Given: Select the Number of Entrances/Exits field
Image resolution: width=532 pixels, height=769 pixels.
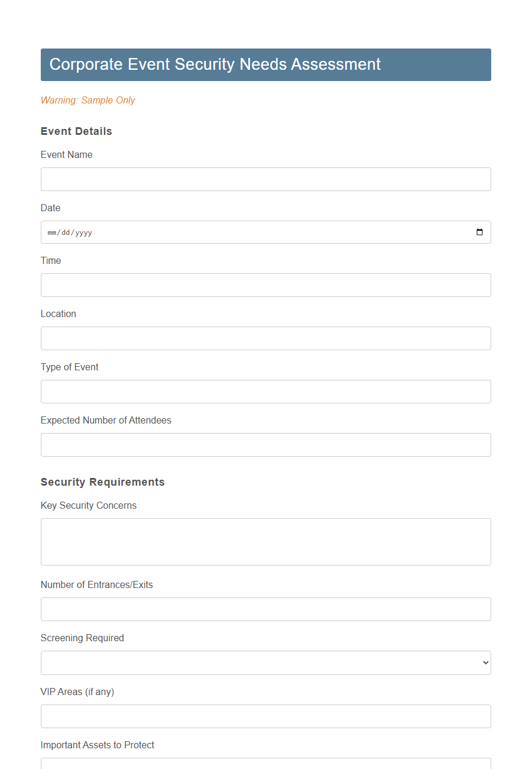Looking at the screenshot, I should pos(265,609).
